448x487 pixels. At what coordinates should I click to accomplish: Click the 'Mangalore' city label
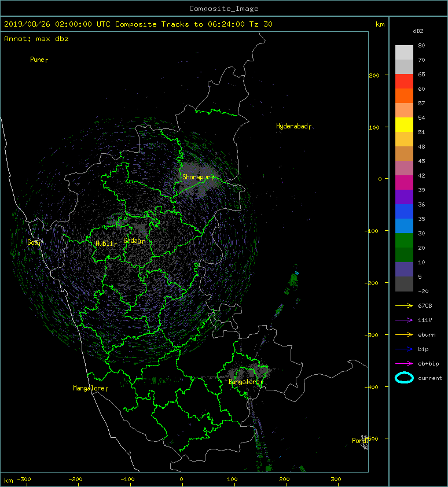89,388
